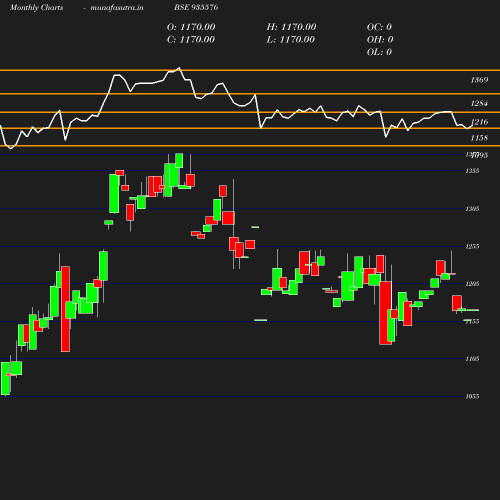The height and width of the screenshot is (500, 500).
Task: Click the high value 'H: 1170.00'
Action: point(291,27)
